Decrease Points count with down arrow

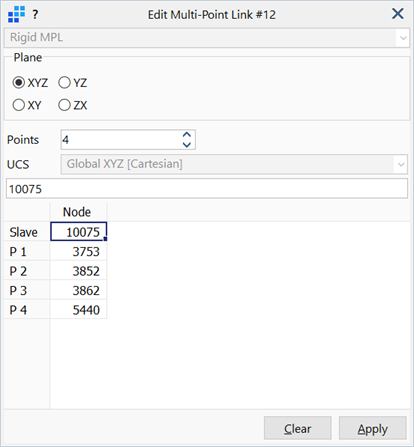pyautogui.click(x=187, y=145)
